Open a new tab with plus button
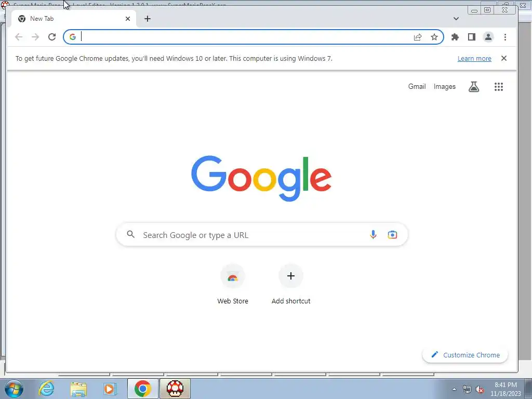Screen dimensions: 532x399 click(147, 19)
